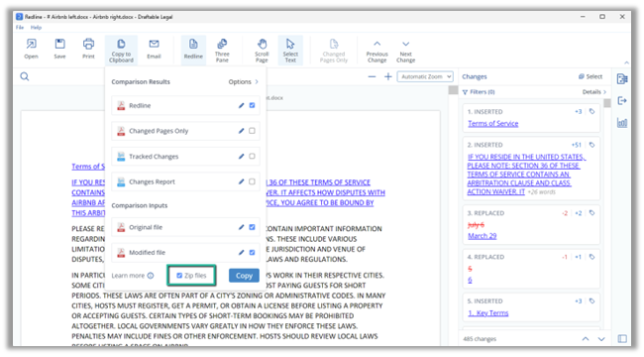Click tag icon on change 3 Replaced
Viewport: 644px width, 357px height.
pyautogui.click(x=591, y=213)
